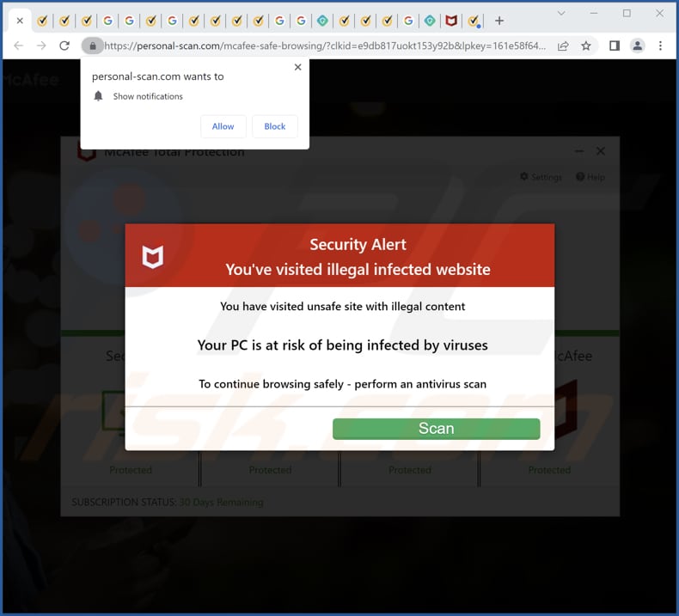679x616 pixels.
Task: Dismiss the notification permission popup
Action: [x=297, y=67]
